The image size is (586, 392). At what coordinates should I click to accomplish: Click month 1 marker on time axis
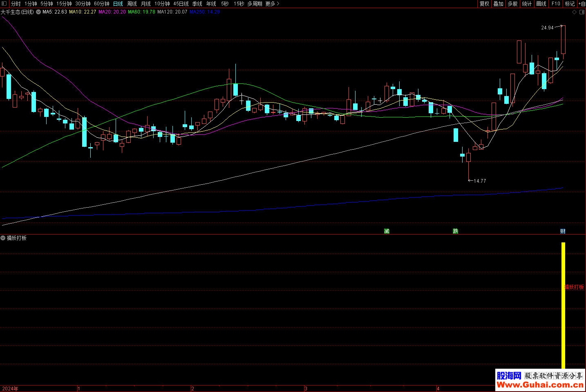pyautogui.click(x=78, y=389)
